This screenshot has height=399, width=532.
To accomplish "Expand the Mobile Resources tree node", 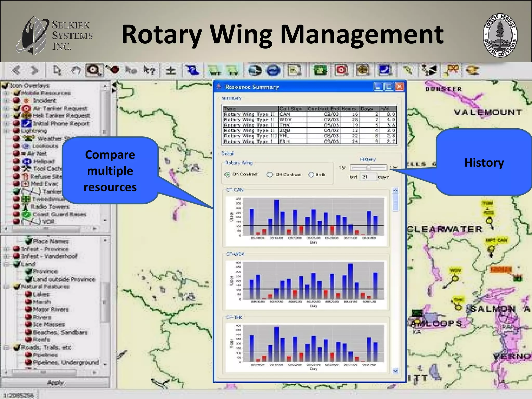I will [x=6, y=93].
